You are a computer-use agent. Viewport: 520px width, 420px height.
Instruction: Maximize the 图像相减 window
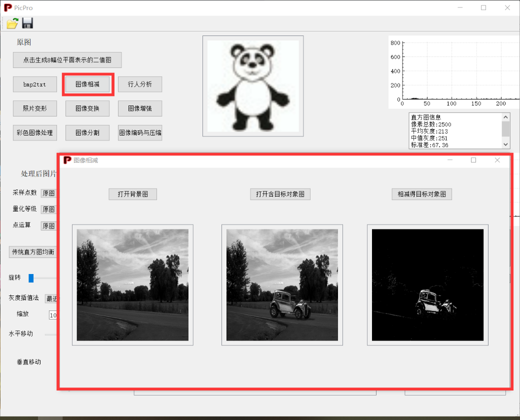473,160
